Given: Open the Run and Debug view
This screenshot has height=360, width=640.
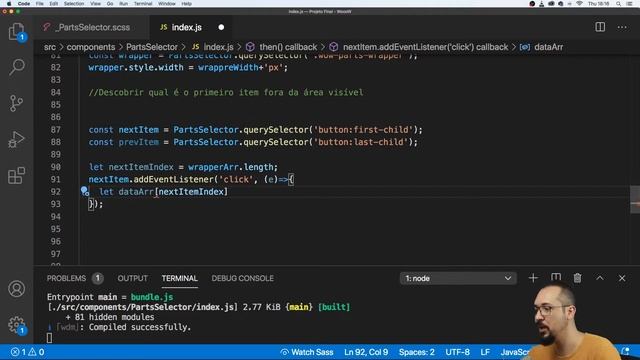Looking at the screenshot, I should point(16,139).
